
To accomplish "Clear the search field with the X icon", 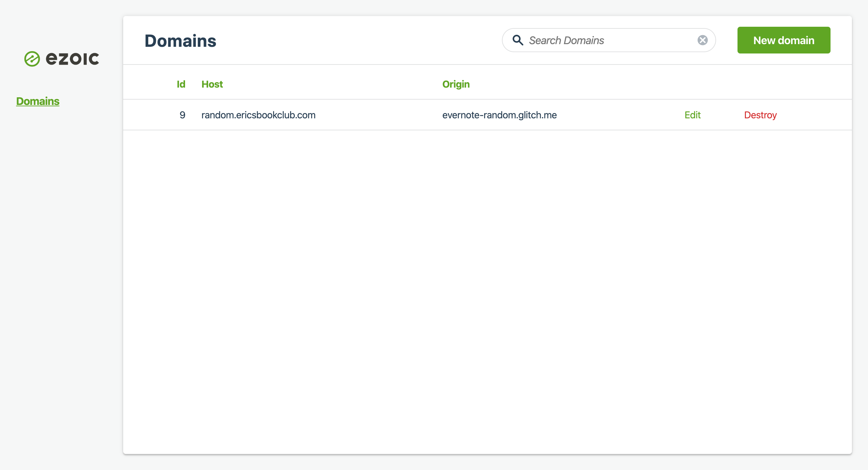I will (x=702, y=40).
